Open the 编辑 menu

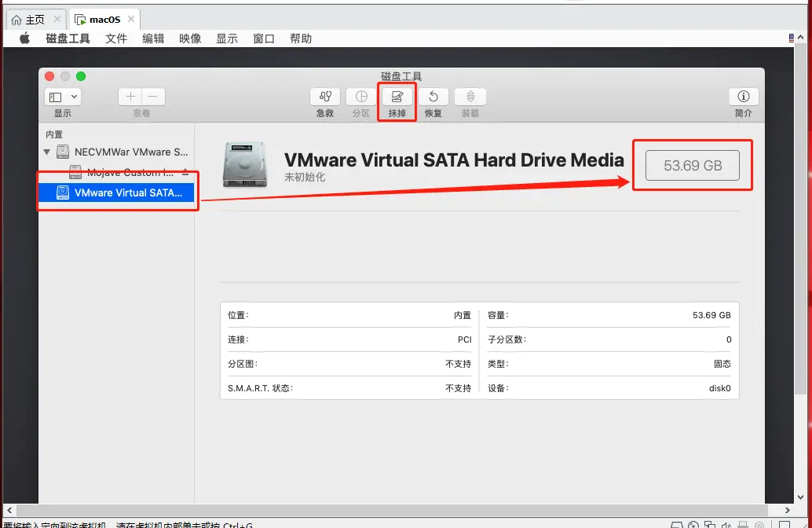coord(153,38)
